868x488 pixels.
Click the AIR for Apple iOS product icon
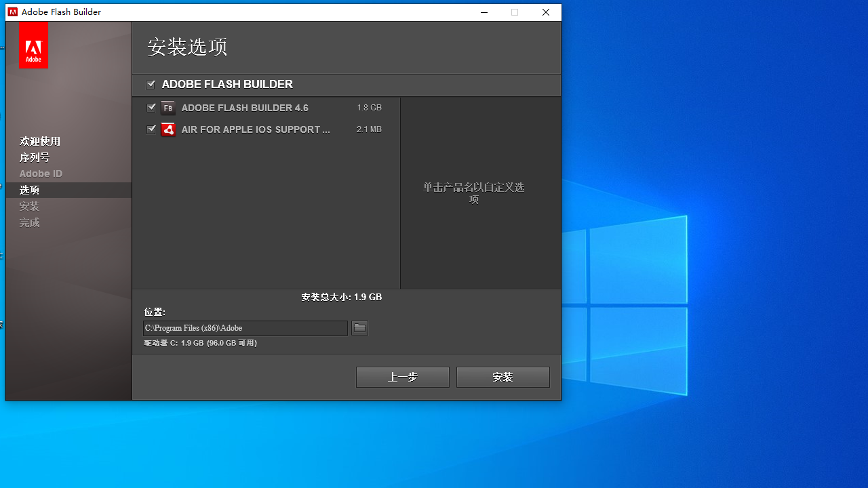point(167,129)
